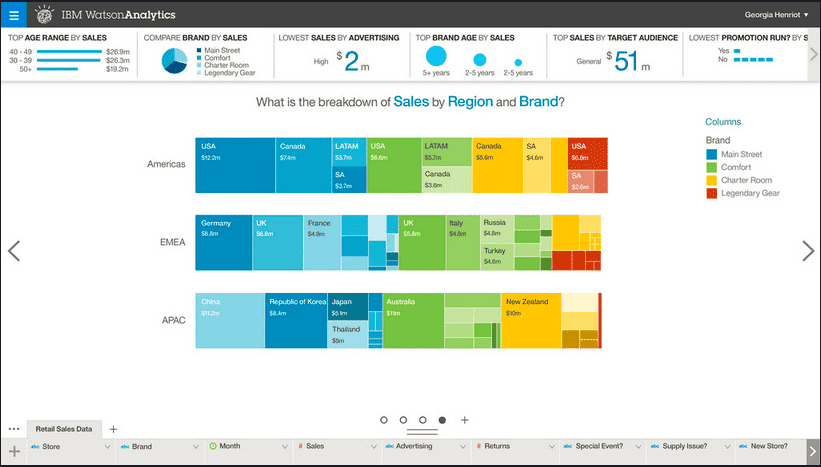The width and height of the screenshot is (821, 467).
Task: Select Republic of Korea $8.4m tile
Action: (296, 320)
